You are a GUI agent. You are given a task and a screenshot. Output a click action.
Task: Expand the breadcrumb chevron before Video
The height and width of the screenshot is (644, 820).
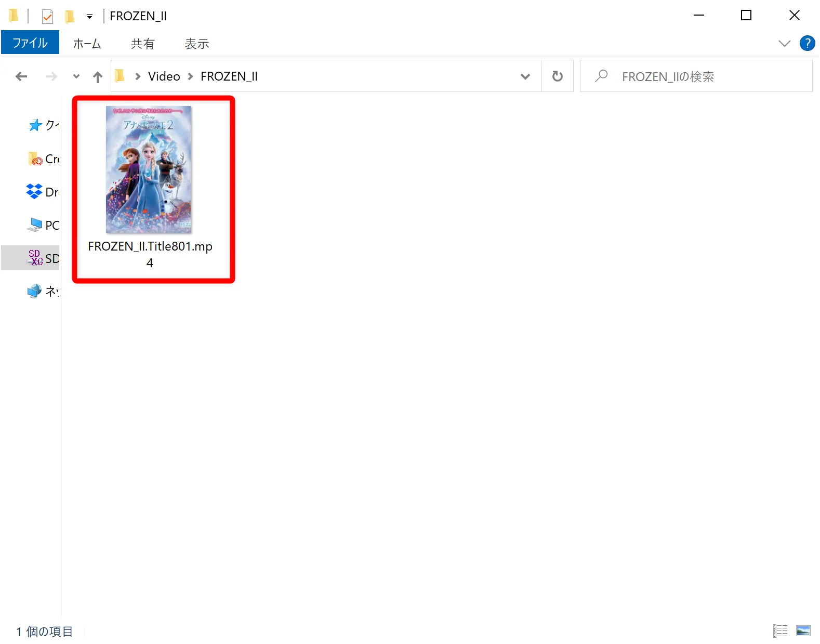(x=138, y=76)
